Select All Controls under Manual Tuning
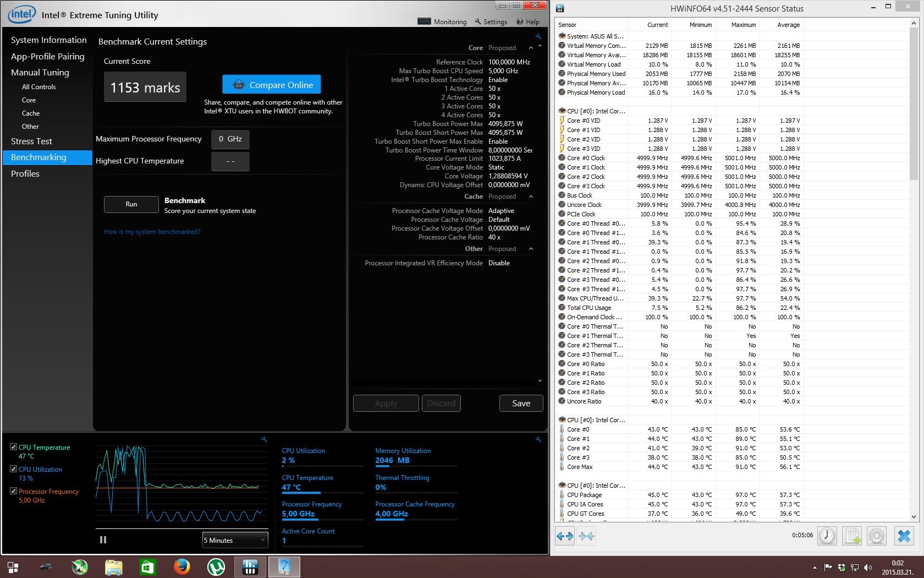Viewport: 924px width, 578px height. tap(38, 87)
